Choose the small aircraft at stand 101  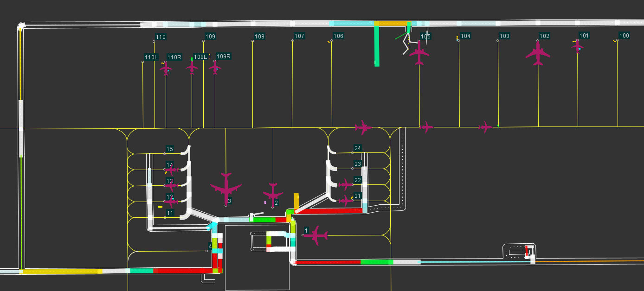tap(578, 46)
